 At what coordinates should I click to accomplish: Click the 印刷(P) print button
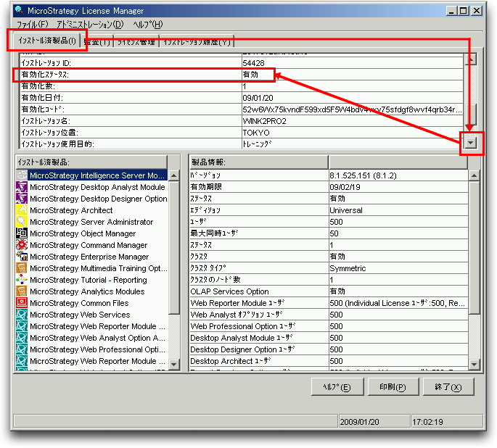click(x=393, y=387)
